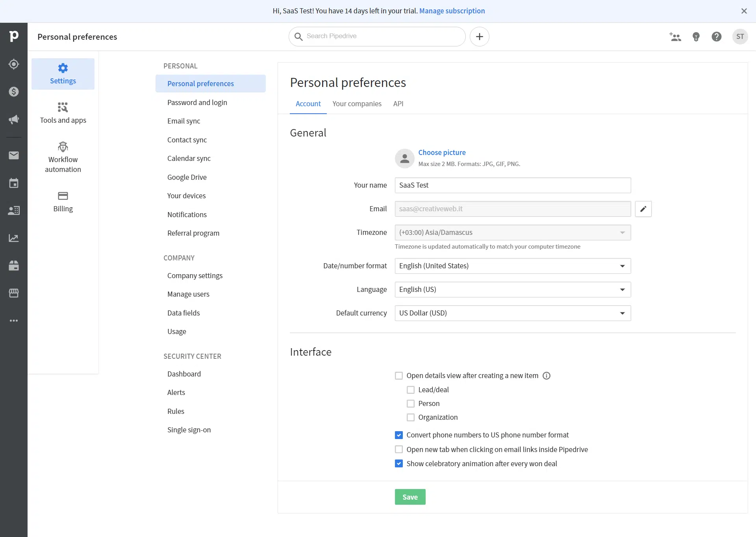Image resolution: width=756 pixels, height=537 pixels.
Task: Switch to the Account tab
Action: pos(308,104)
